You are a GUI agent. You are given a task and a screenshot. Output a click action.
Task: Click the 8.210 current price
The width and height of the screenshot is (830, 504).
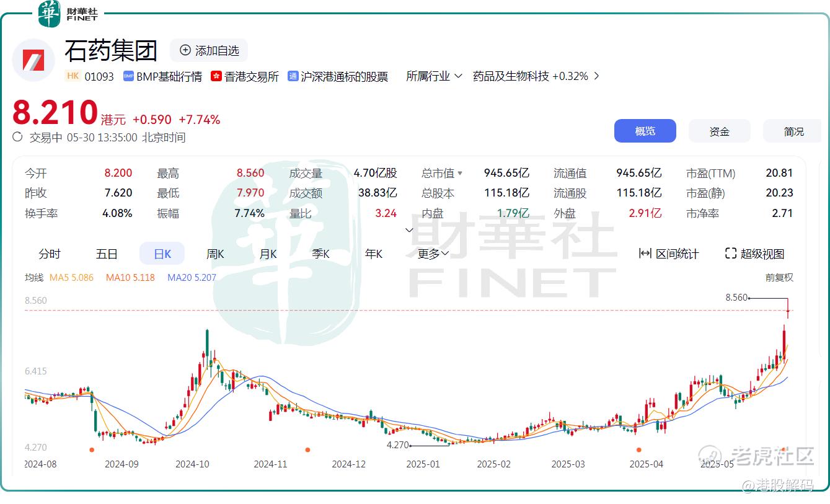[x=55, y=113]
